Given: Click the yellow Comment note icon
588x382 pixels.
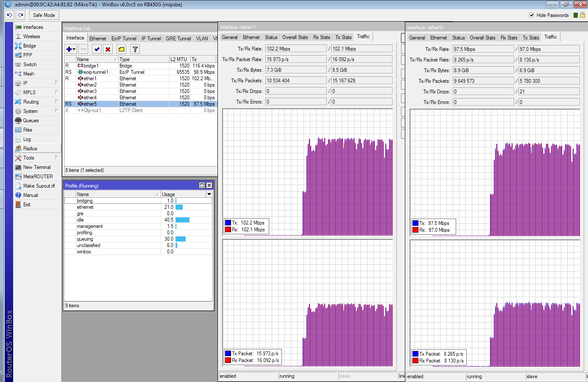Looking at the screenshot, I should (122, 49).
